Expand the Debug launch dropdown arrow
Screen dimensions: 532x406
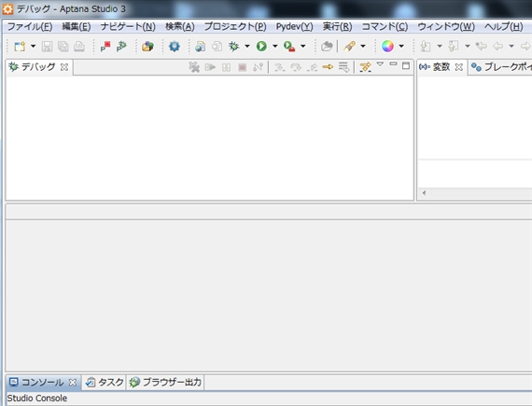point(247,46)
